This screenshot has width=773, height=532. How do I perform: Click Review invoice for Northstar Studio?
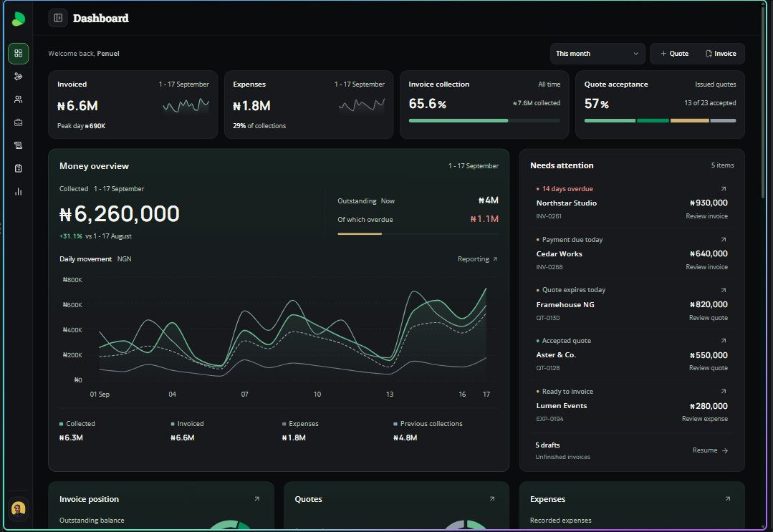click(x=706, y=216)
